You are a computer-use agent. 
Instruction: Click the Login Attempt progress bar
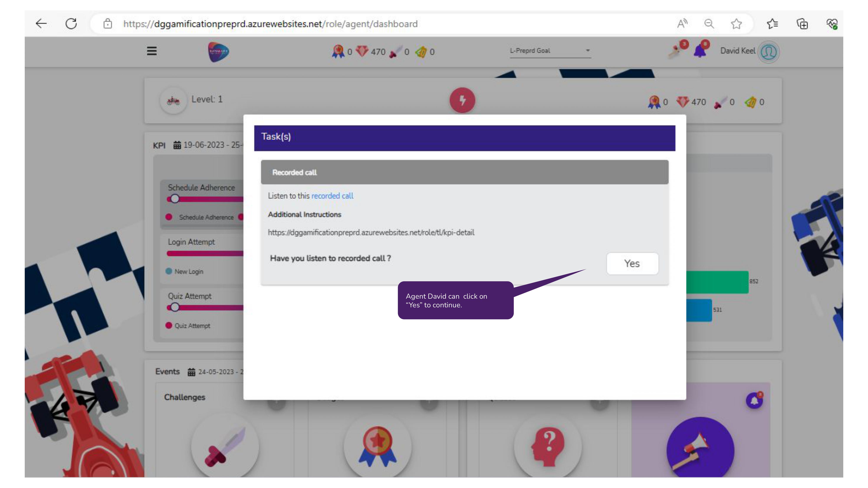pos(205,253)
